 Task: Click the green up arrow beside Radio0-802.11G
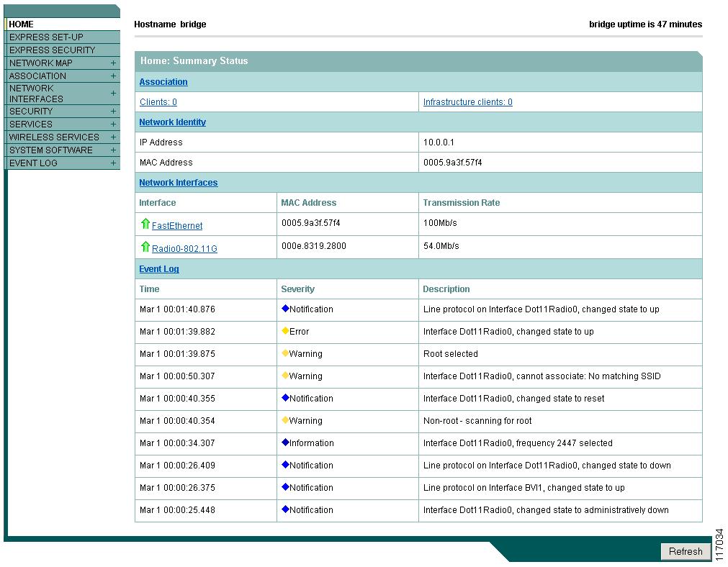[x=145, y=247]
